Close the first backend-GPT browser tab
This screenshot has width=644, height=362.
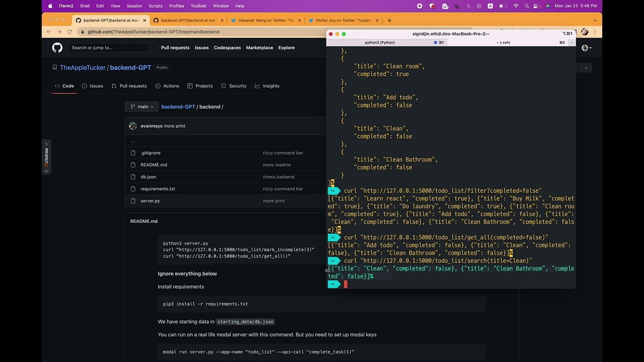(x=144, y=21)
